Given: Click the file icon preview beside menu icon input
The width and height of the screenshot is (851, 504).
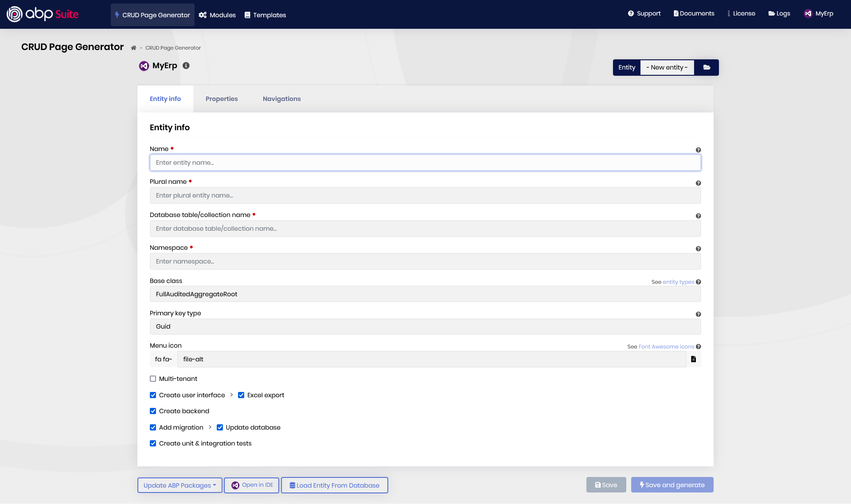Looking at the screenshot, I should [693, 359].
